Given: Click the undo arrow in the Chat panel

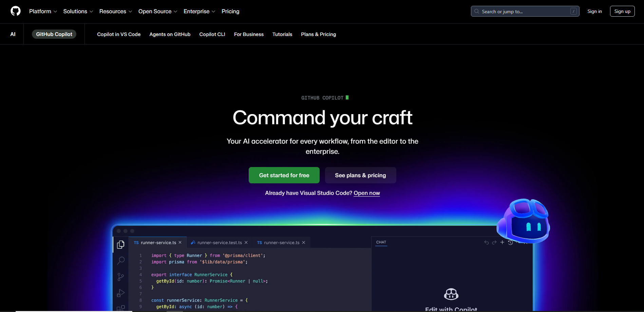Looking at the screenshot, I should click(487, 242).
